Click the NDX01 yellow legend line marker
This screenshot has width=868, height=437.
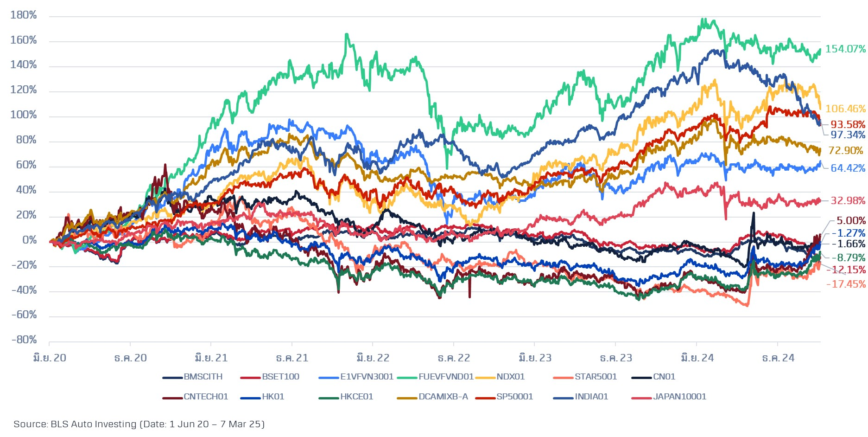(485, 378)
